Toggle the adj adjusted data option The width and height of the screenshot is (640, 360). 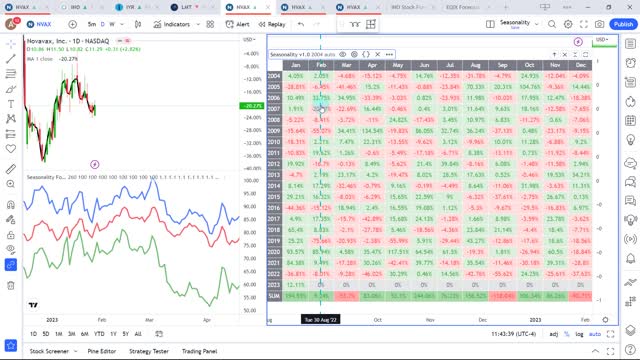(553, 334)
